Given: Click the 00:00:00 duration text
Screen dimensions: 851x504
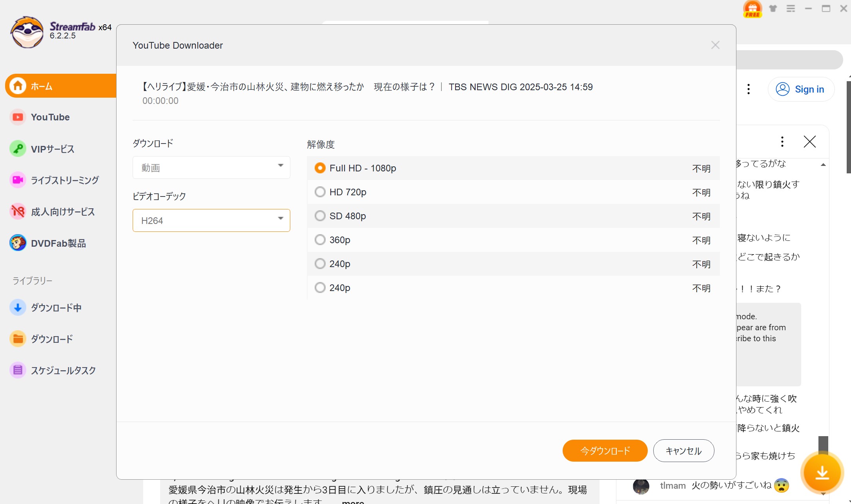Looking at the screenshot, I should tap(160, 101).
